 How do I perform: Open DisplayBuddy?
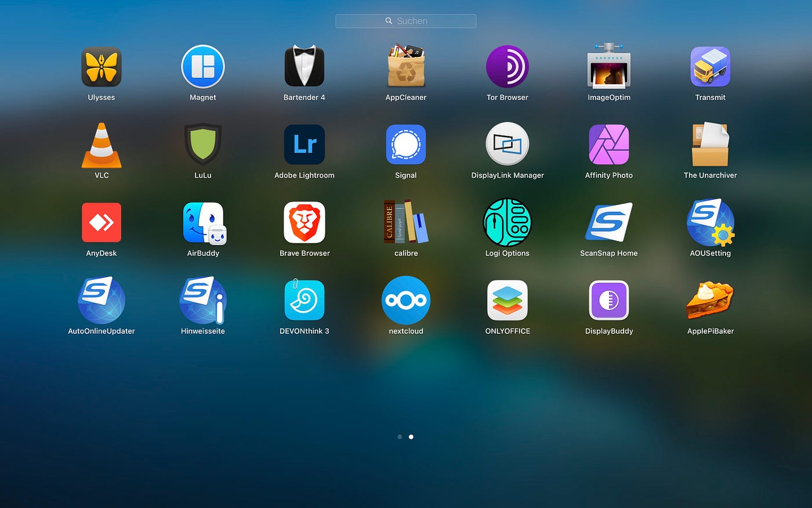609,300
